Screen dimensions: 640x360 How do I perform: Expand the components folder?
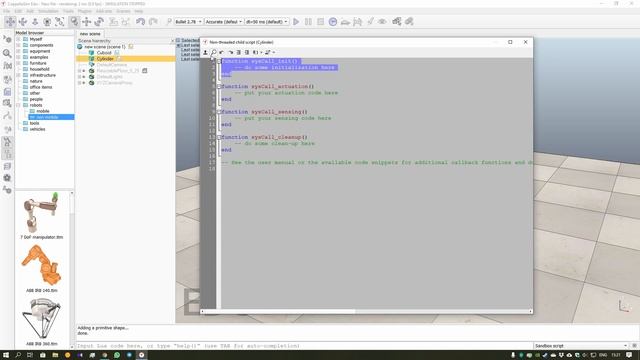(18, 45)
